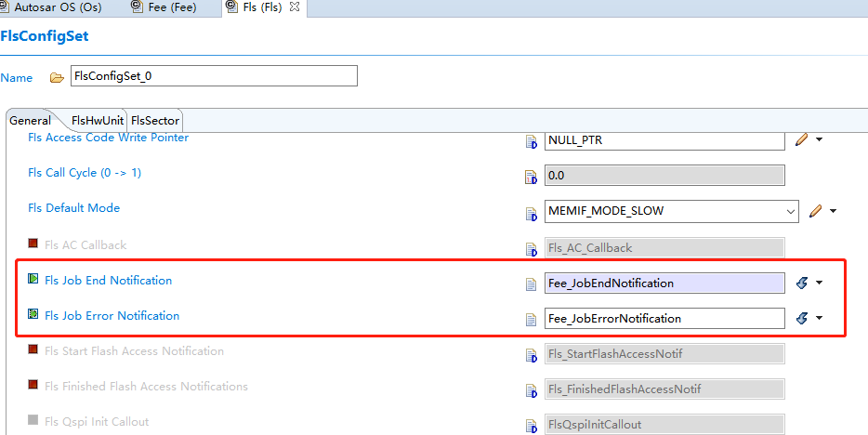Toggle Fls Finished Flash Access Notifications box
This screenshot has height=435, width=868.
coord(33,385)
